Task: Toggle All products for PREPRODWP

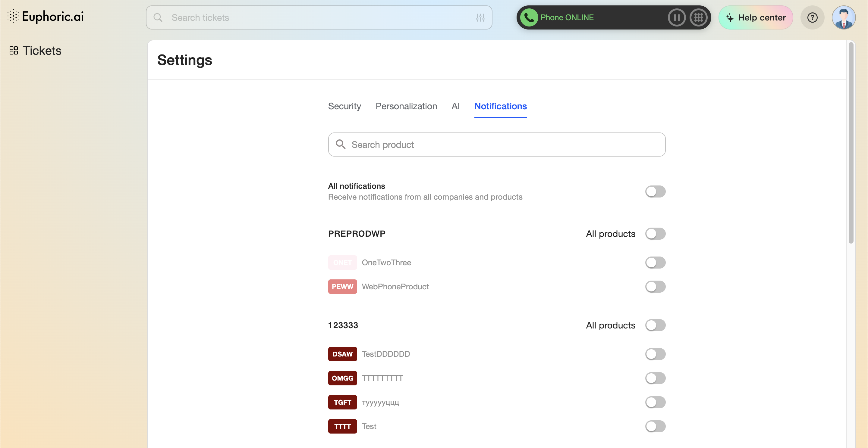Action: click(x=655, y=234)
